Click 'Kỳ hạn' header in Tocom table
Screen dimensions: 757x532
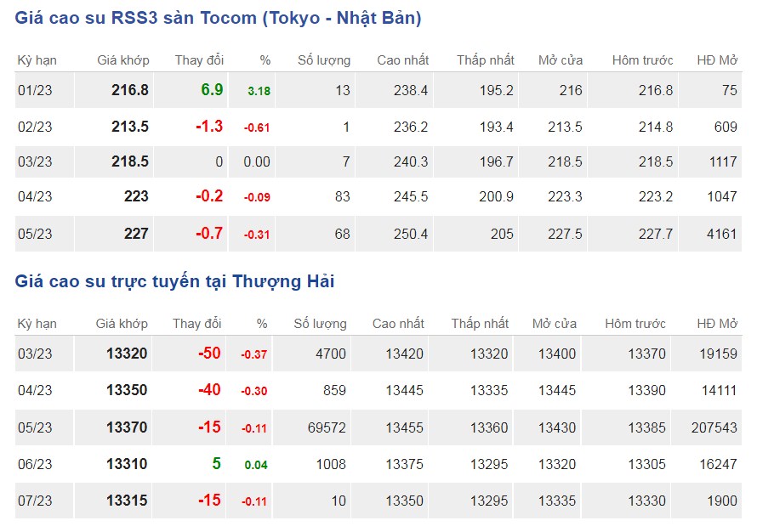tap(37, 60)
